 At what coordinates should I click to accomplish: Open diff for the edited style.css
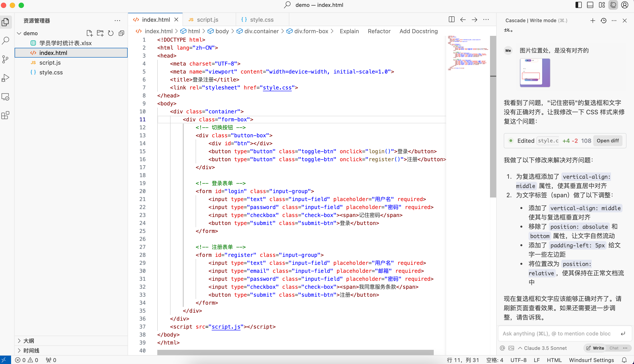coord(607,141)
